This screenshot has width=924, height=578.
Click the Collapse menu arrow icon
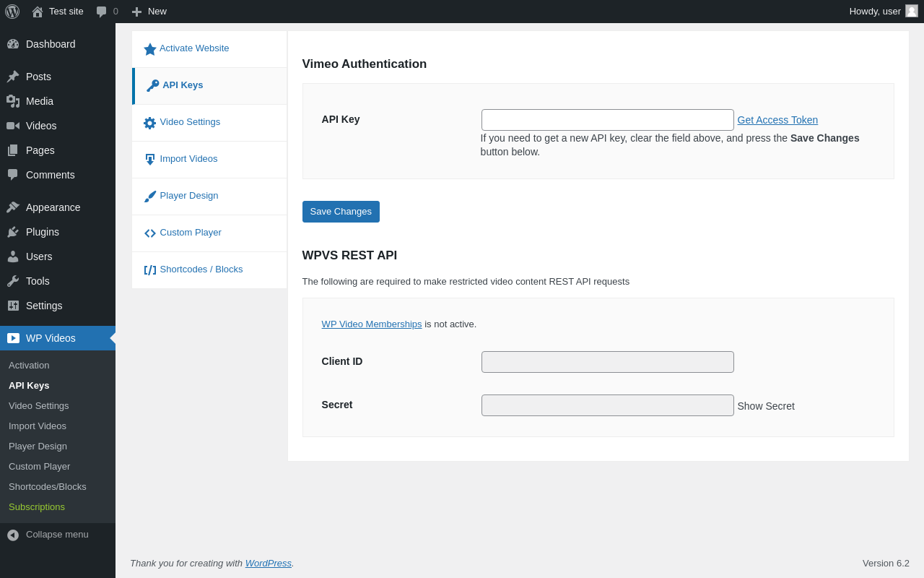click(13, 535)
